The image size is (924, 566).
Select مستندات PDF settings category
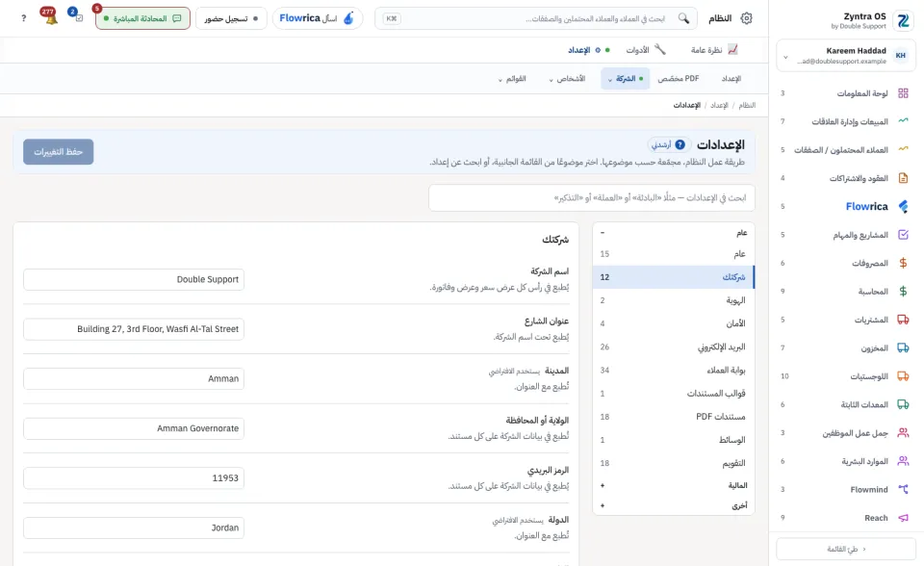(674, 416)
